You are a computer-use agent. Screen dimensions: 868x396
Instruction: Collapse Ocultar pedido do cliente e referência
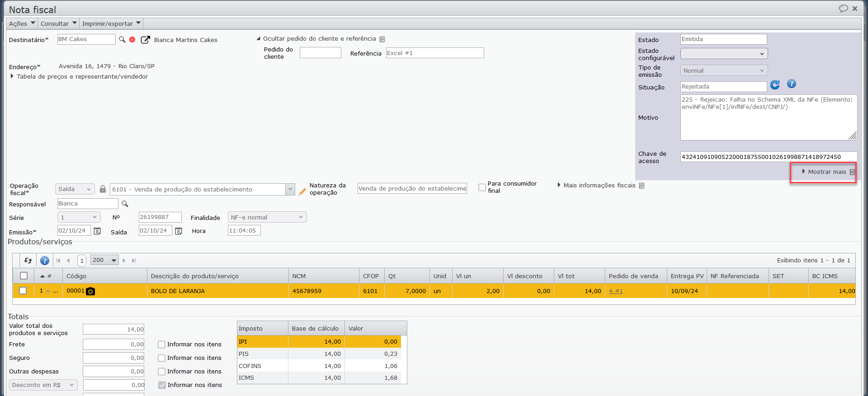316,39
